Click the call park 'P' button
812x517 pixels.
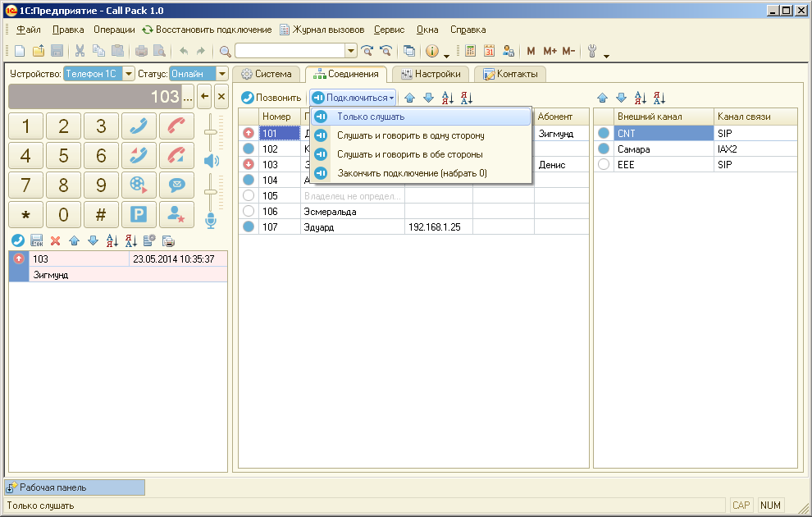pyautogui.click(x=139, y=214)
